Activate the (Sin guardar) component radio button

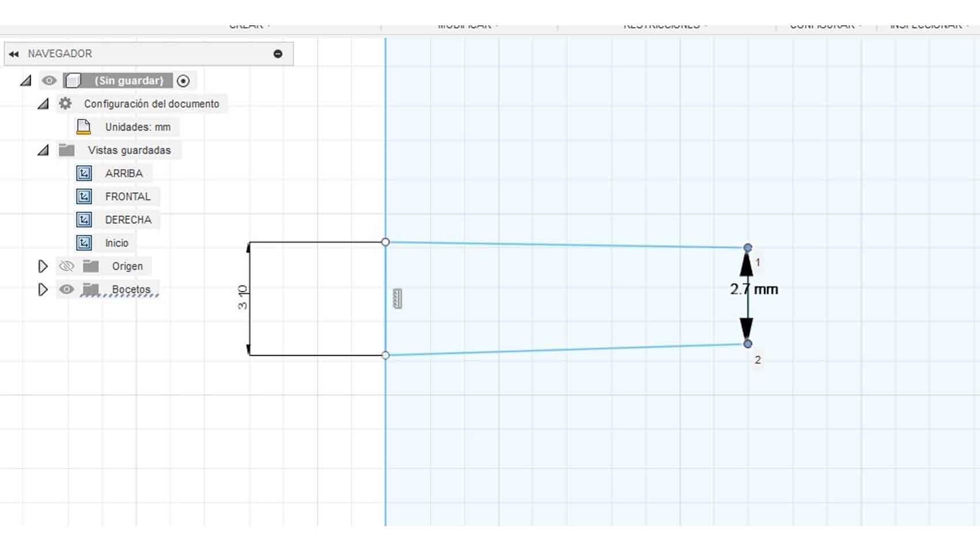coord(183,81)
